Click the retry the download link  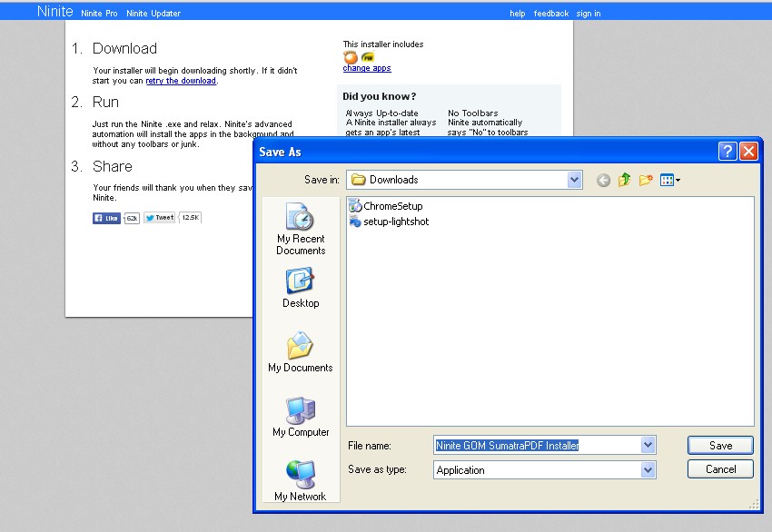181,81
